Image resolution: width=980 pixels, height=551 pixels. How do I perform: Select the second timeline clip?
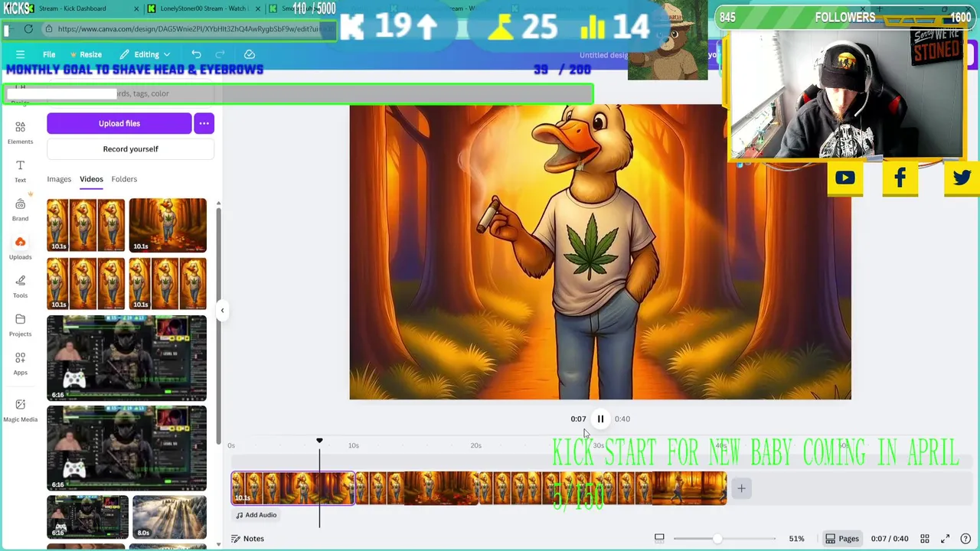[417, 488]
